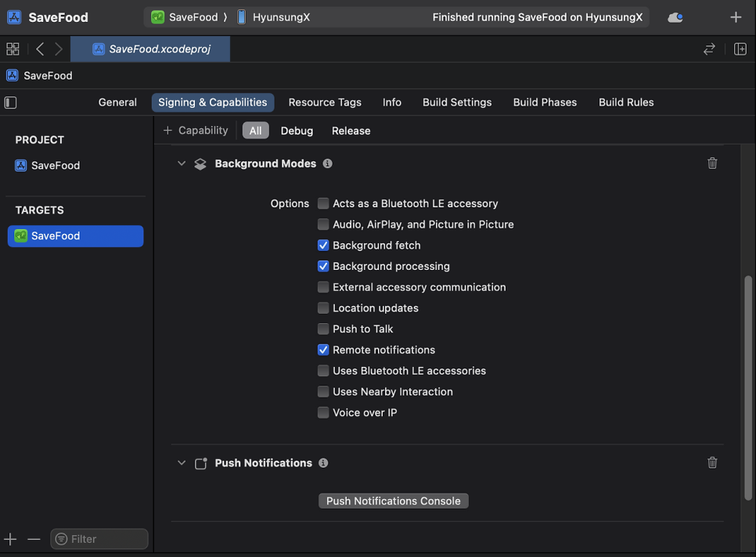Enable Uses Nearby Interaction

pyautogui.click(x=323, y=392)
